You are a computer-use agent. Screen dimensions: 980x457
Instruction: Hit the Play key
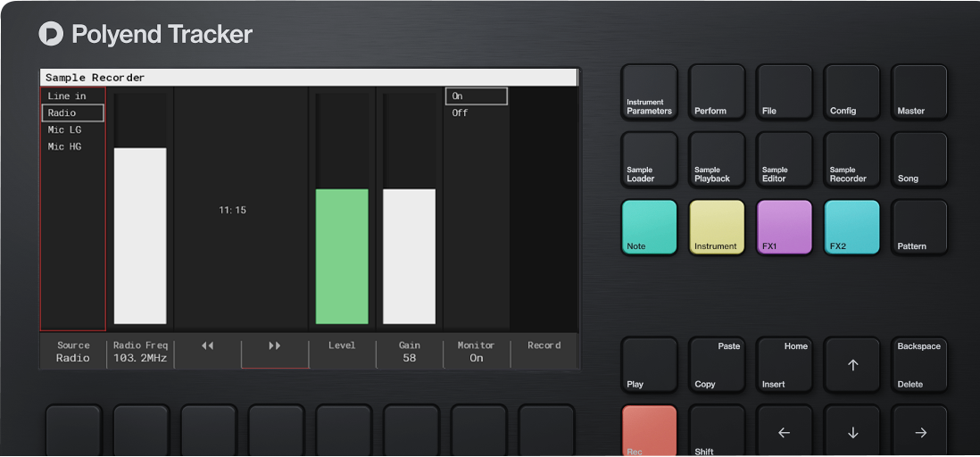[x=650, y=366]
